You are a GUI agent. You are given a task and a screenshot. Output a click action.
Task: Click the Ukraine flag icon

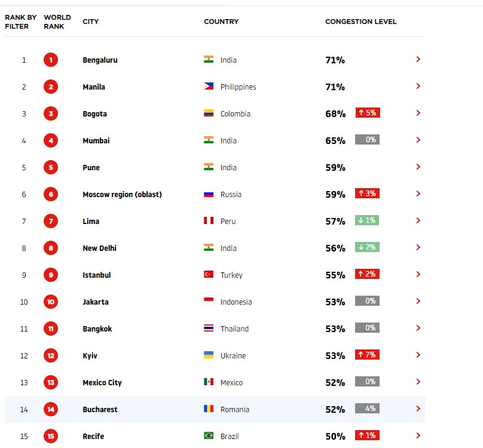pyautogui.click(x=209, y=355)
